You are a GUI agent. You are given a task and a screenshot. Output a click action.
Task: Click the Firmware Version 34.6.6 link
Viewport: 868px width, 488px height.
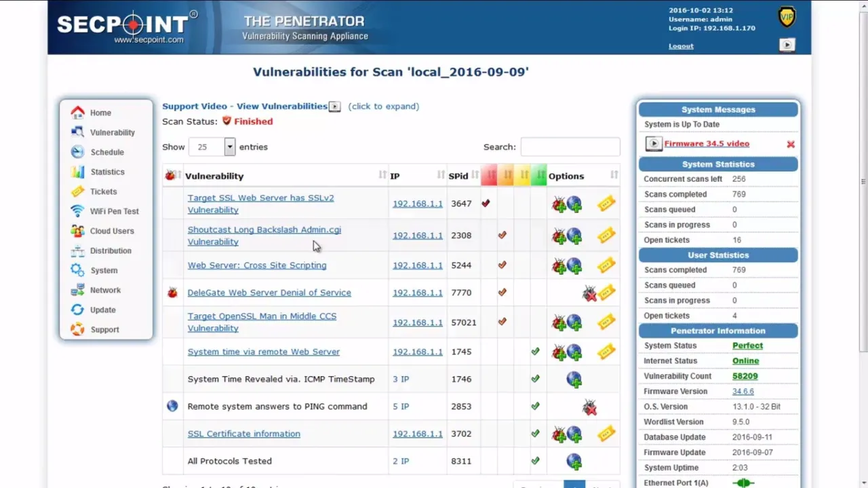click(743, 392)
